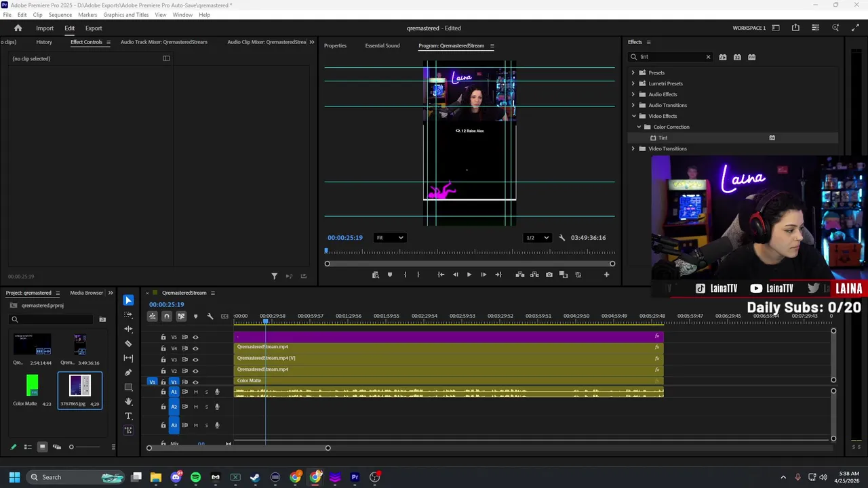This screenshot has height=488, width=868.
Task: Open Steam from the taskbar
Action: point(255,477)
